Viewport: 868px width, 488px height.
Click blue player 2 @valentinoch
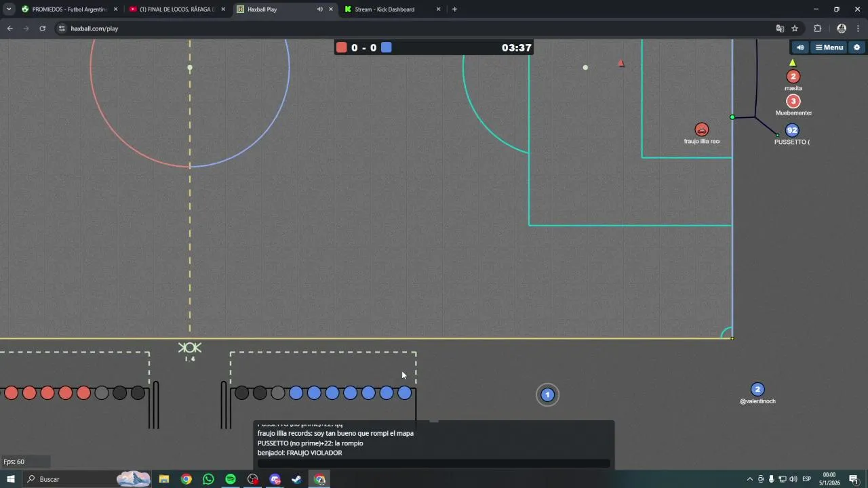757,389
